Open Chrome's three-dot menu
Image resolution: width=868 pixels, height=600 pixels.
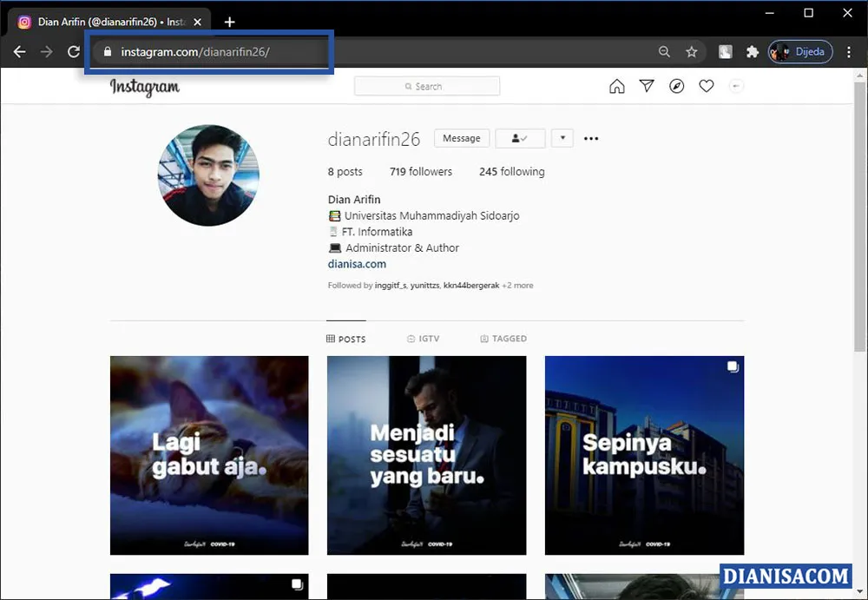pyautogui.click(x=849, y=51)
